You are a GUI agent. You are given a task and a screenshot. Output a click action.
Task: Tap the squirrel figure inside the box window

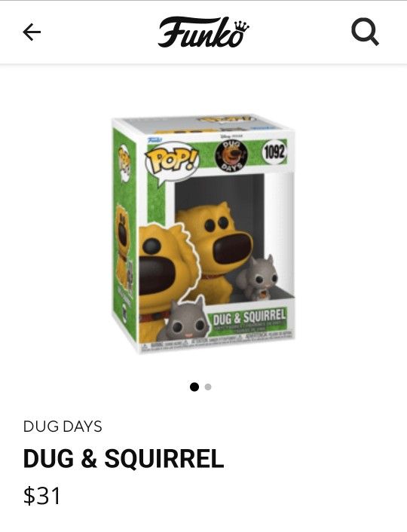coord(257,279)
